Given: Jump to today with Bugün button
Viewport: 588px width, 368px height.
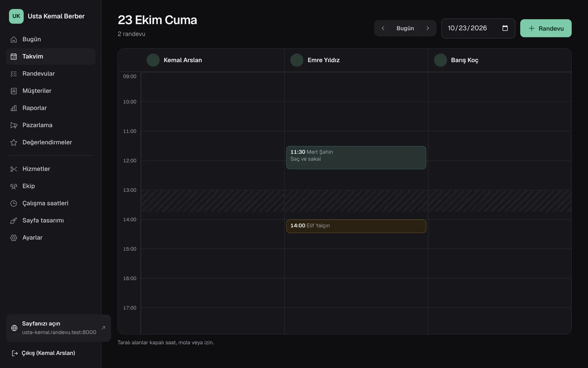Looking at the screenshot, I should (x=405, y=28).
